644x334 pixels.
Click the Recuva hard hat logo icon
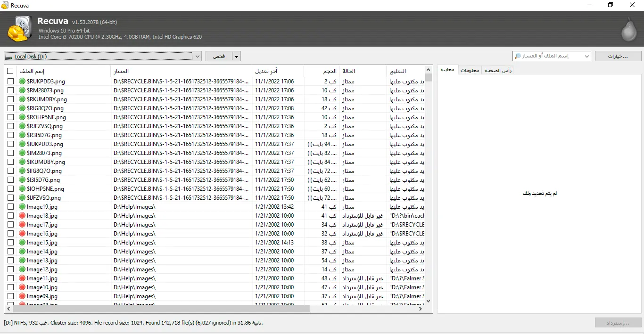[20, 29]
